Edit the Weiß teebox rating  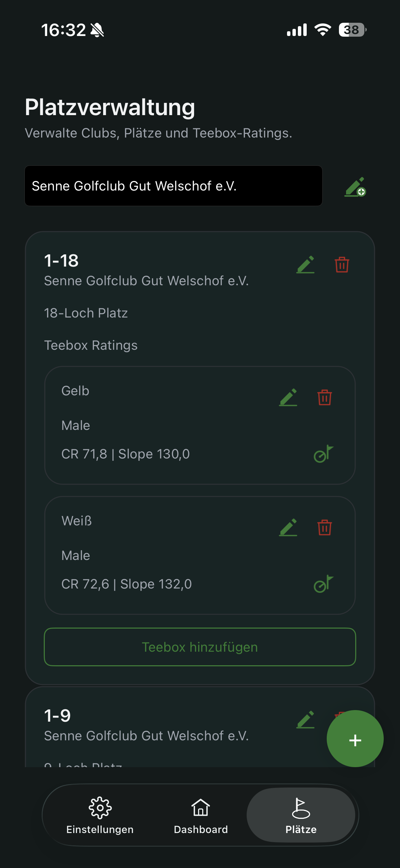[x=288, y=527]
